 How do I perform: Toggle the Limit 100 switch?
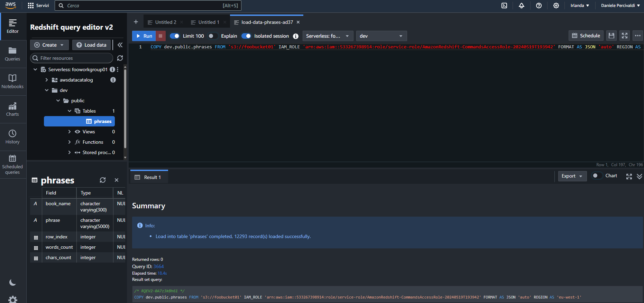click(175, 36)
